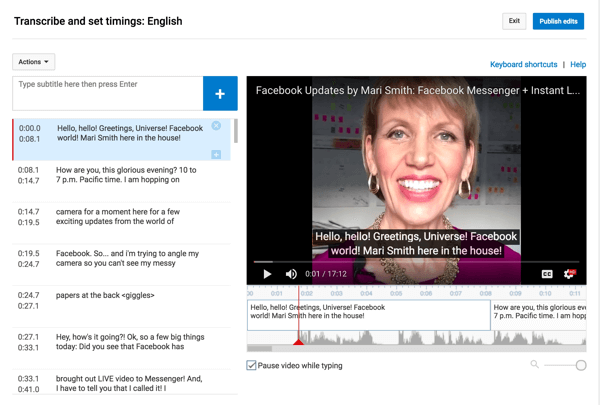Click the 0:33.1 end time of sixth subtitle

click(28, 348)
